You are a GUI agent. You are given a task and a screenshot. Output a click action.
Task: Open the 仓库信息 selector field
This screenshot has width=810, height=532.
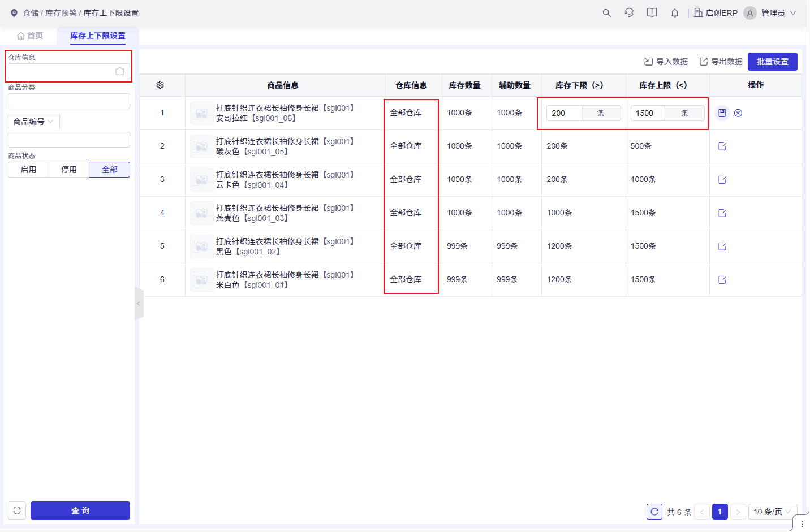69,71
